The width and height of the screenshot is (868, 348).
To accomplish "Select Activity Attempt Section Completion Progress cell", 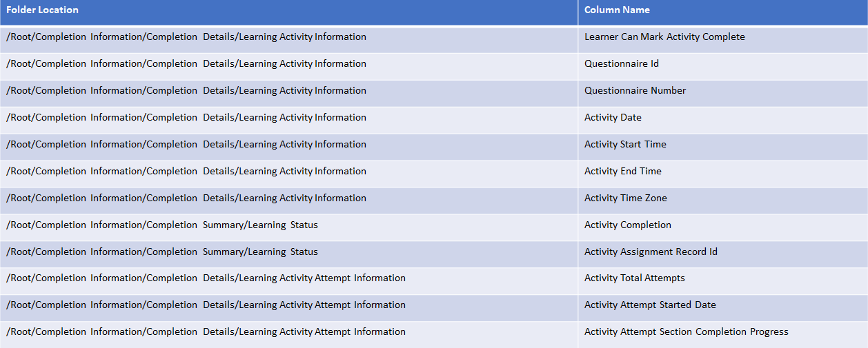I will 686,332.
